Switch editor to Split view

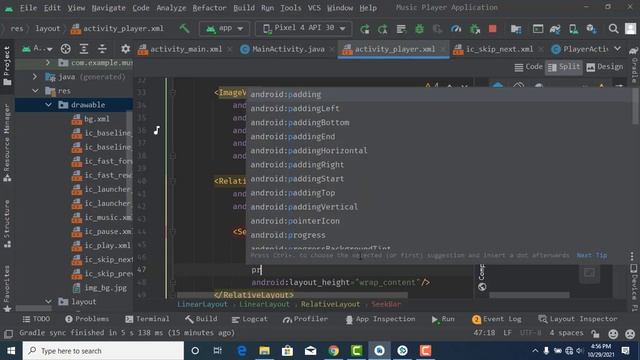click(564, 67)
